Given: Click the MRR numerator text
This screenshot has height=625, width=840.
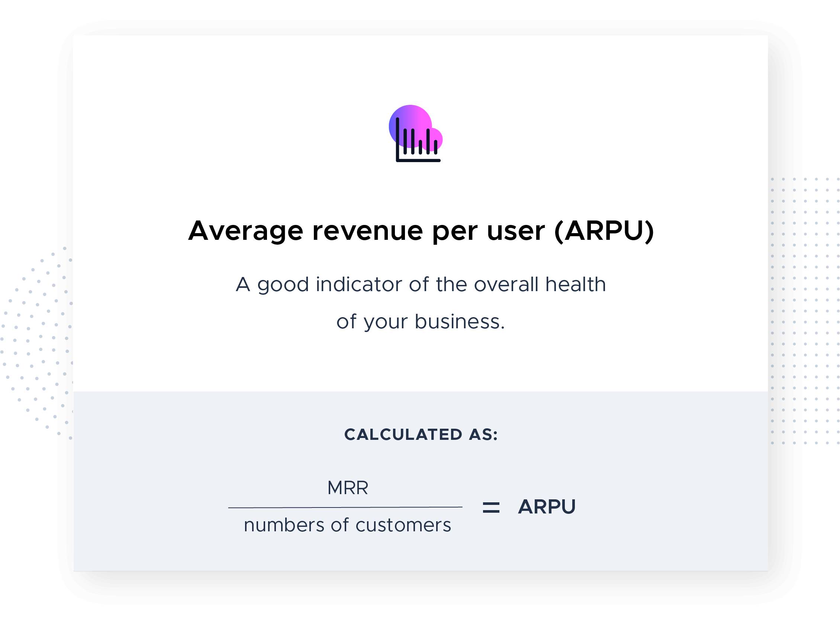Looking at the screenshot, I should click(348, 488).
